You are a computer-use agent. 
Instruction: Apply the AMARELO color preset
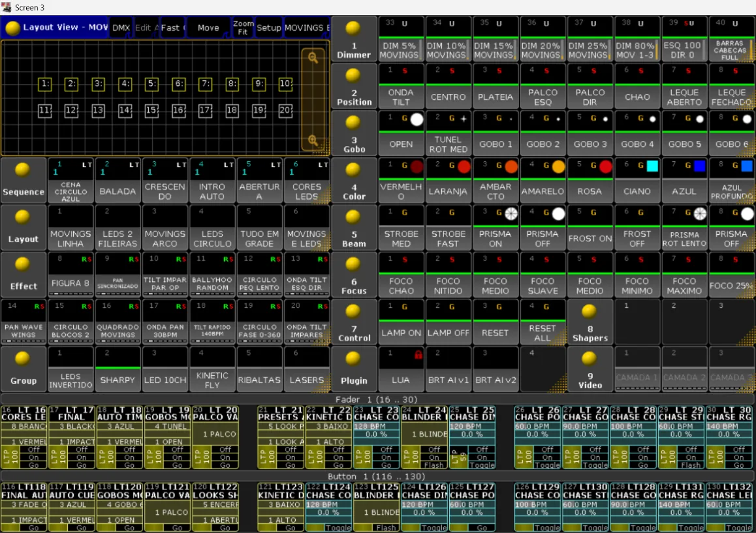click(x=543, y=180)
